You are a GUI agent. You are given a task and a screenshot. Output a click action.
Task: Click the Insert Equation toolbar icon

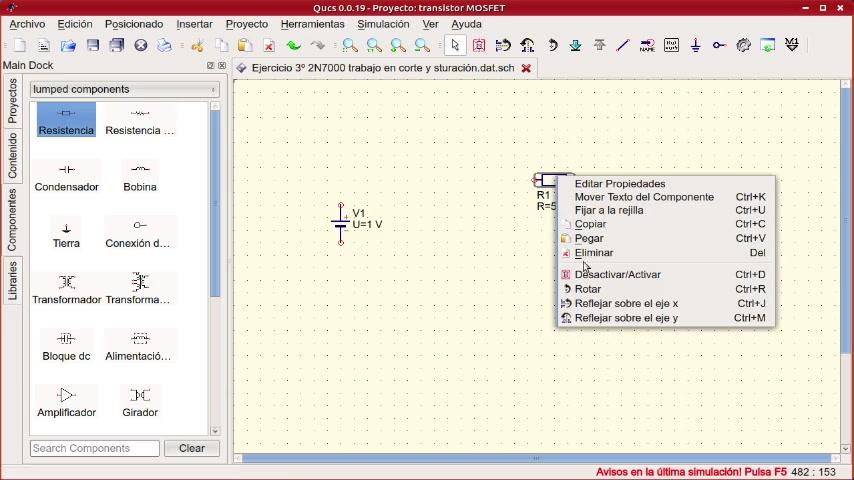coord(671,45)
